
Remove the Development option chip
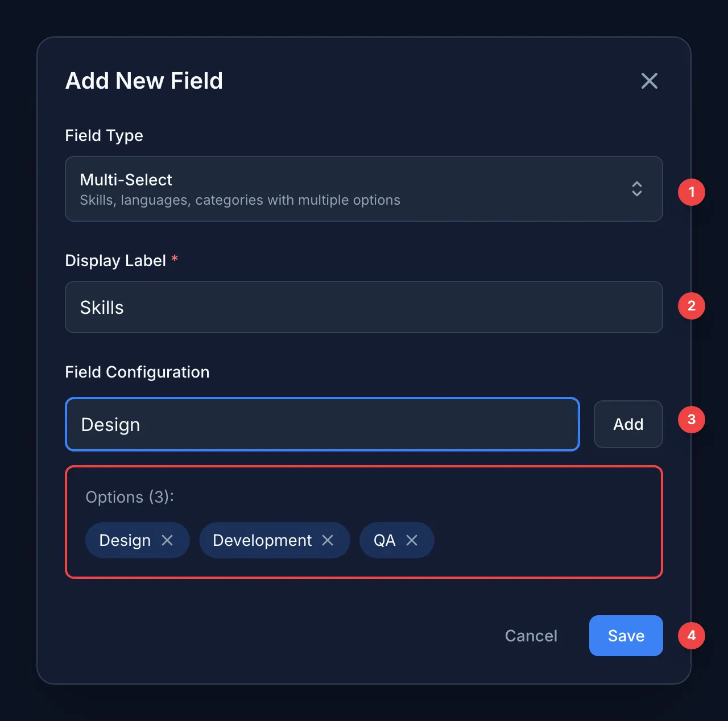coord(328,540)
